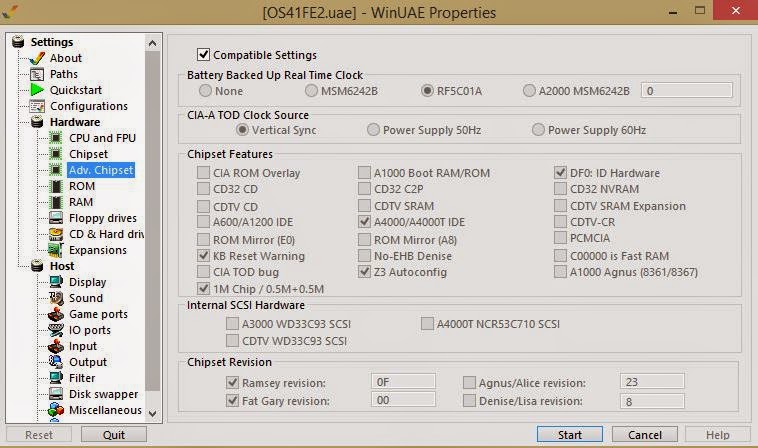Select Power Supply 50Hz radio button
Viewport: 758px width, 448px height.
click(x=373, y=130)
